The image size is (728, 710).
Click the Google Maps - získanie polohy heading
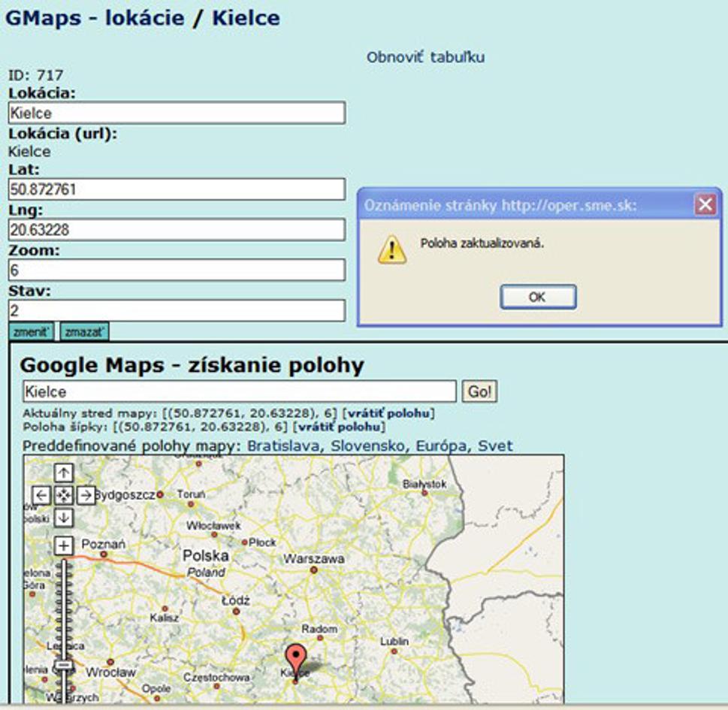192,365
